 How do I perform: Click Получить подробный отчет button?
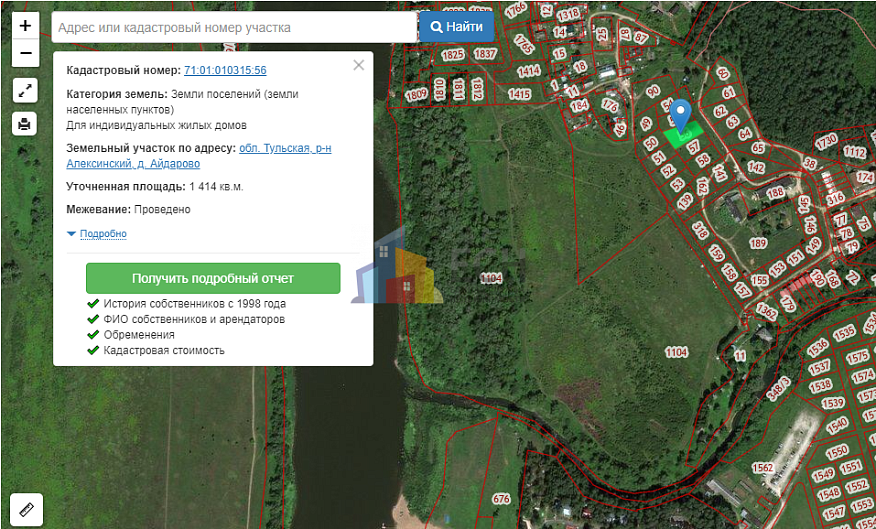(213, 278)
